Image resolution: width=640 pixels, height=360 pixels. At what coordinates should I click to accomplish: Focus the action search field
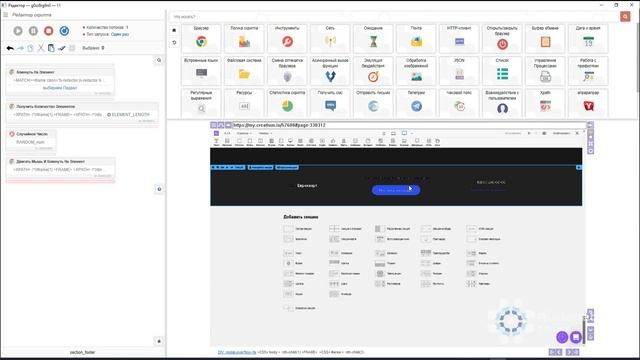pos(394,17)
